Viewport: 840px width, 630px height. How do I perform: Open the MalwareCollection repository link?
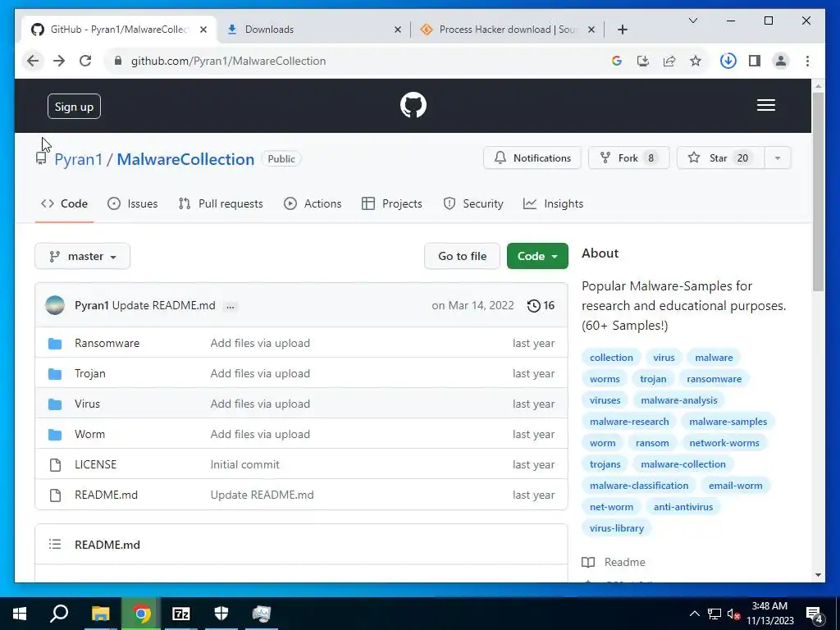click(x=185, y=159)
